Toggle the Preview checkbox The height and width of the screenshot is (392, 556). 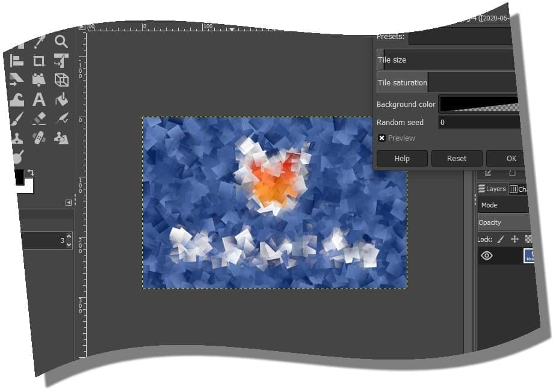click(381, 138)
